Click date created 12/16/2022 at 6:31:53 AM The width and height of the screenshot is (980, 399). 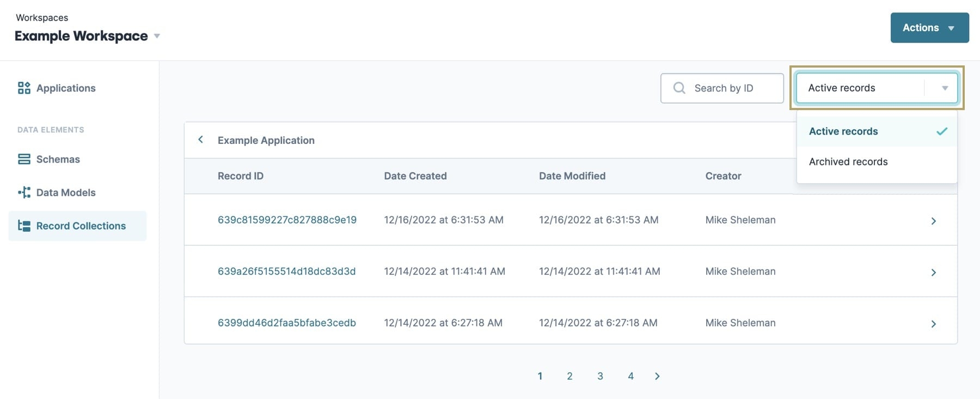point(444,220)
